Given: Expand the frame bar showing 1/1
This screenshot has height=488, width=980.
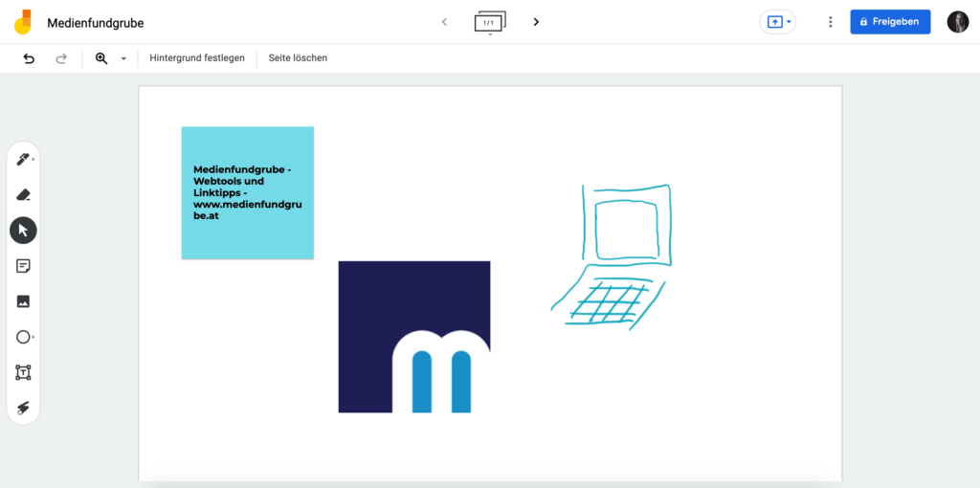Looking at the screenshot, I should point(490,23).
